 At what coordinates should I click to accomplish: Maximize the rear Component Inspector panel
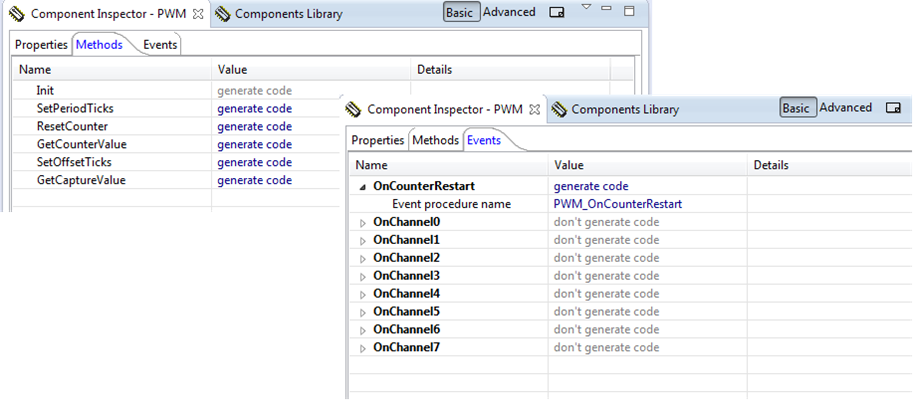pyautogui.click(x=628, y=11)
